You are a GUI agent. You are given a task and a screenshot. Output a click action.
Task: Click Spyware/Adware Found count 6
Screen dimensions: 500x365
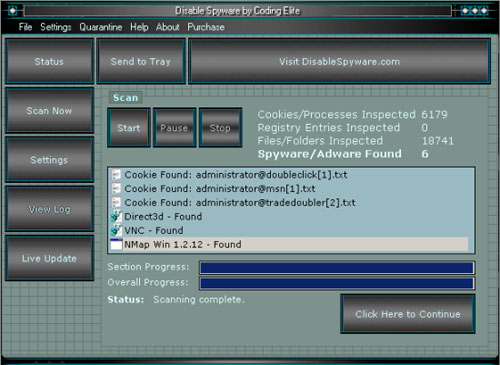tap(425, 154)
